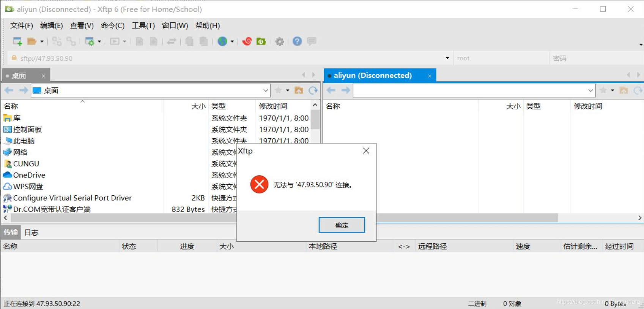Screen dimensions: 644x309
Task: Click the remote pane horizontal scrollbar
Action: pyautogui.click(x=467, y=218)
